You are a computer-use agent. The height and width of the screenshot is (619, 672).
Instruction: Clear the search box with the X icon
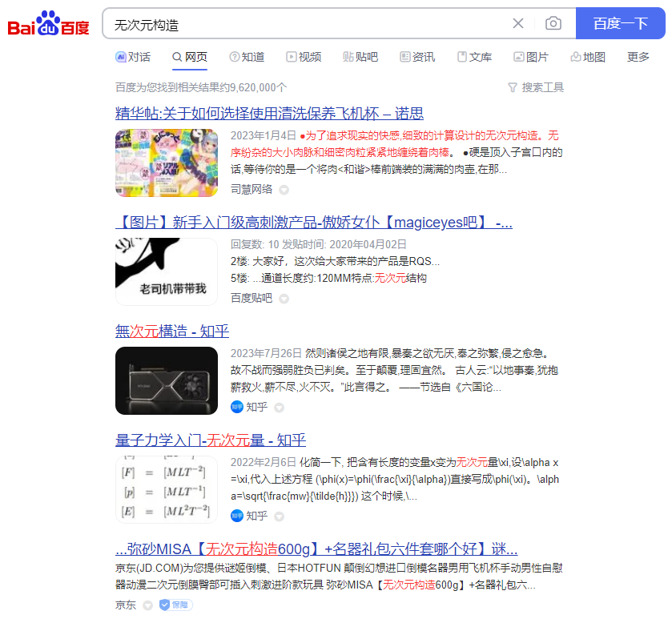click(x=518, y=23)
